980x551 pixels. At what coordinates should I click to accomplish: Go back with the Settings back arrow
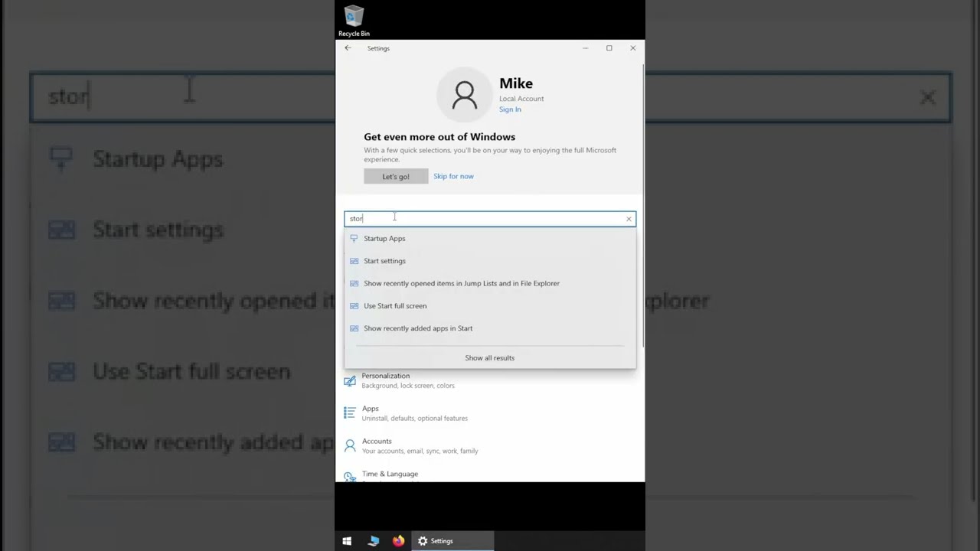[348, 48]
